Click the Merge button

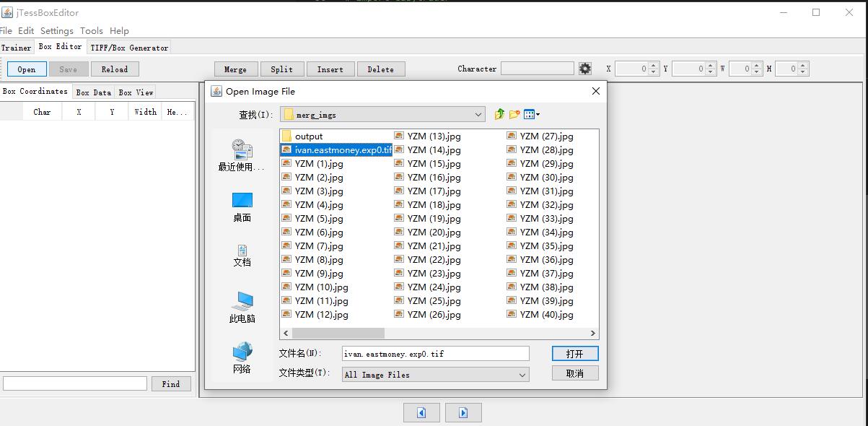[x=235, y=69]
